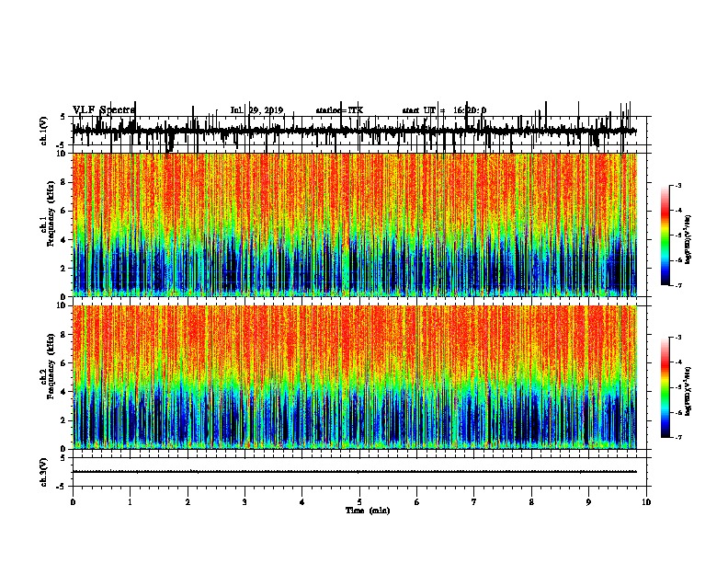Click the "10" kHz tick on ch.2 spectrogram
The height and width of the screenshot is (563, 728).
63,306
